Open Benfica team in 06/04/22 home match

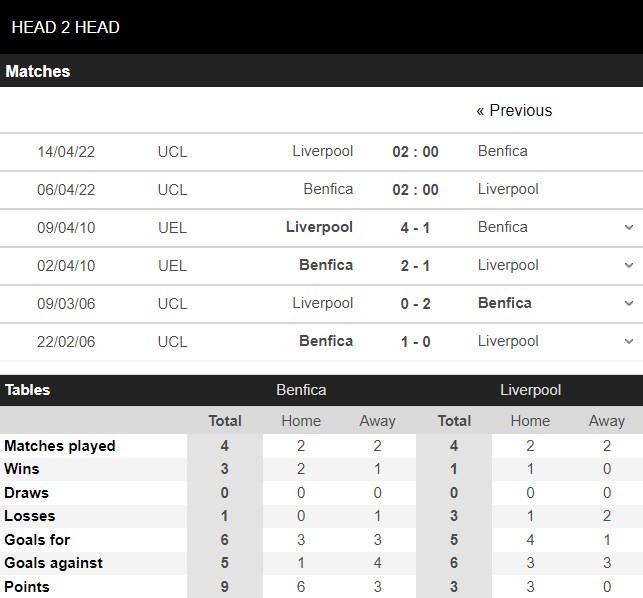click(328, 189)
